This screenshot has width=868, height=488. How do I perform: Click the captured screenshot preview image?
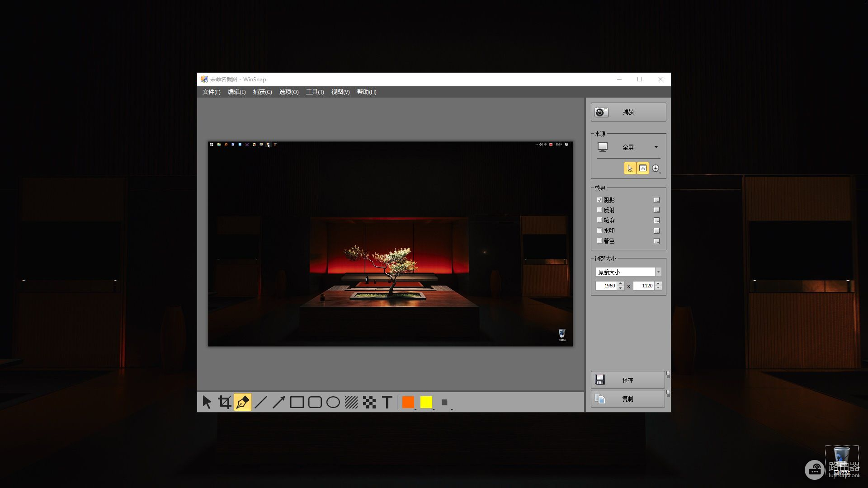coord(391,244)
